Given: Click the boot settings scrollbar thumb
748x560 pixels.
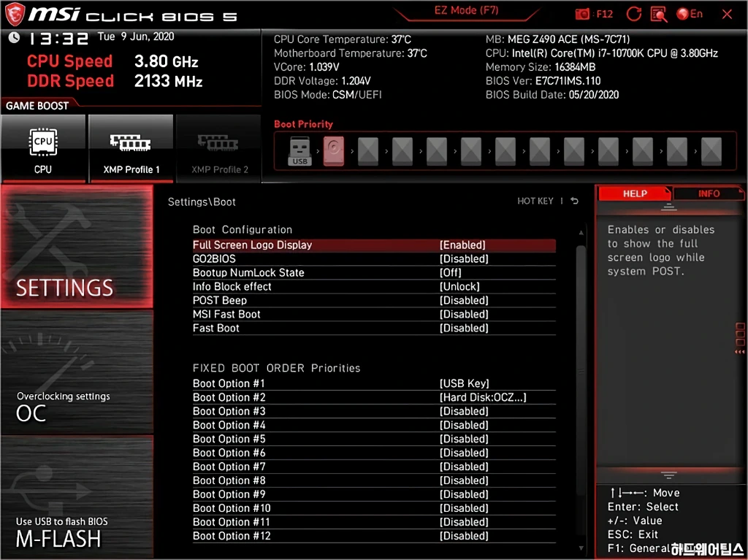Looking at the screenshot, I should point(581,369).
